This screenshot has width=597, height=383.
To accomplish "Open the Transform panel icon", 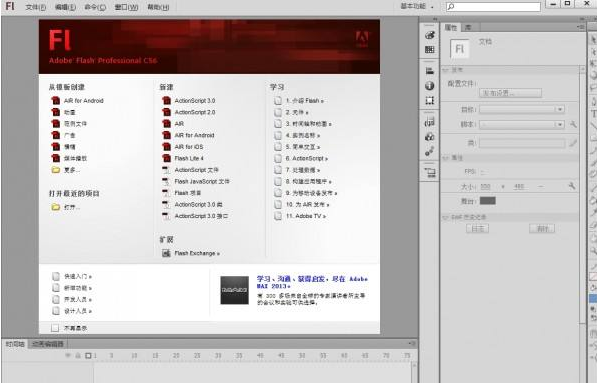I will click(429, 101).
